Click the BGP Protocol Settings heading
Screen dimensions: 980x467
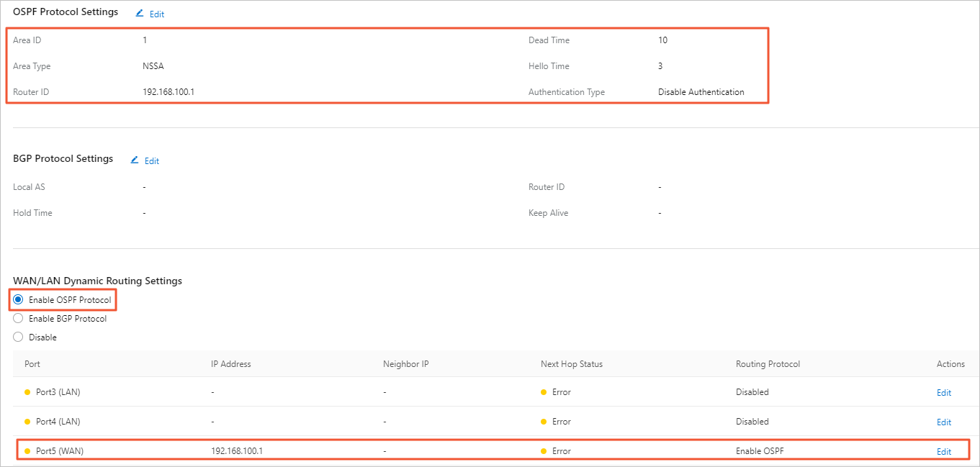[x=63, y=159]
